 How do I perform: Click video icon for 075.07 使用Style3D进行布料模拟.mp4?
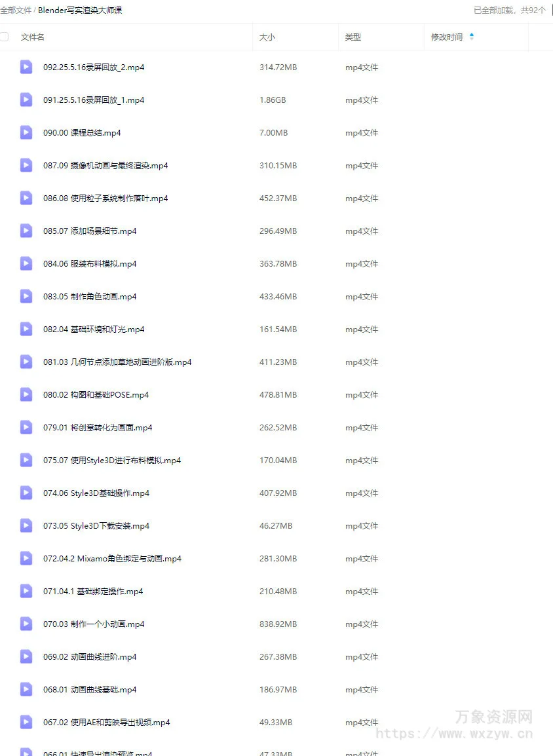tap(26, 461)
